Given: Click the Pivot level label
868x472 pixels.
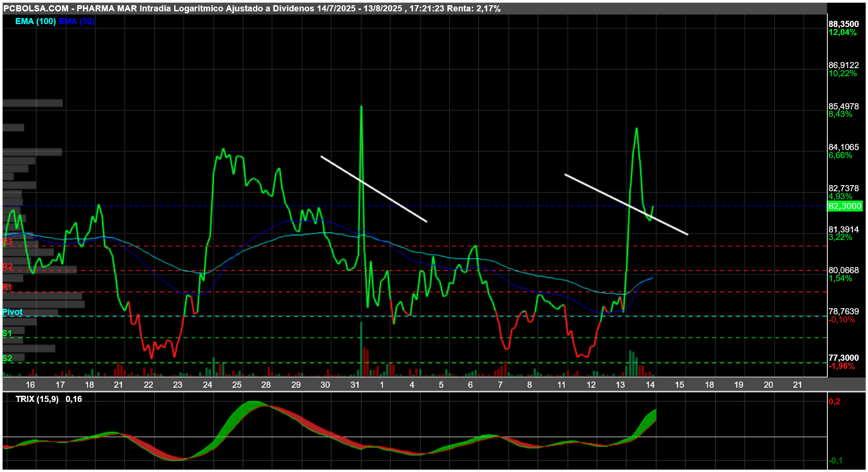Looking at the screenshot, I should (x=12, y=312).
